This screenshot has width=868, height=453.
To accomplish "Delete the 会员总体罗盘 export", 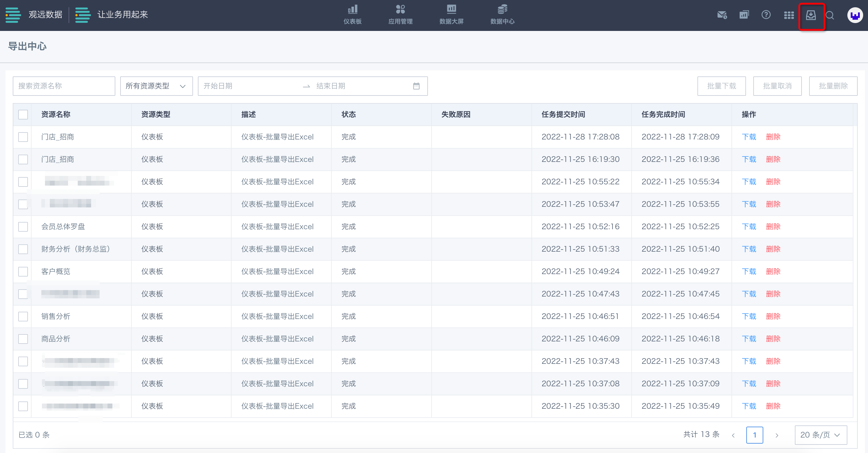I will (x=773, y=227).
